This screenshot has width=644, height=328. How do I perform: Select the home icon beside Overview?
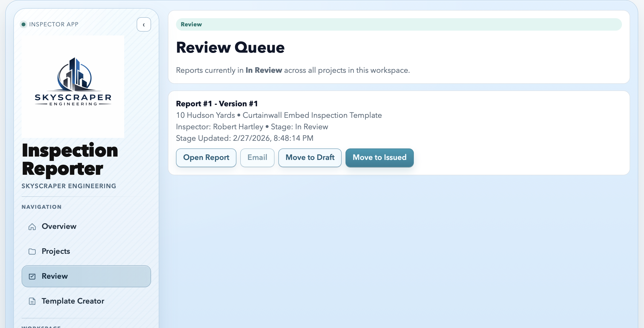[x=32, y=227]
